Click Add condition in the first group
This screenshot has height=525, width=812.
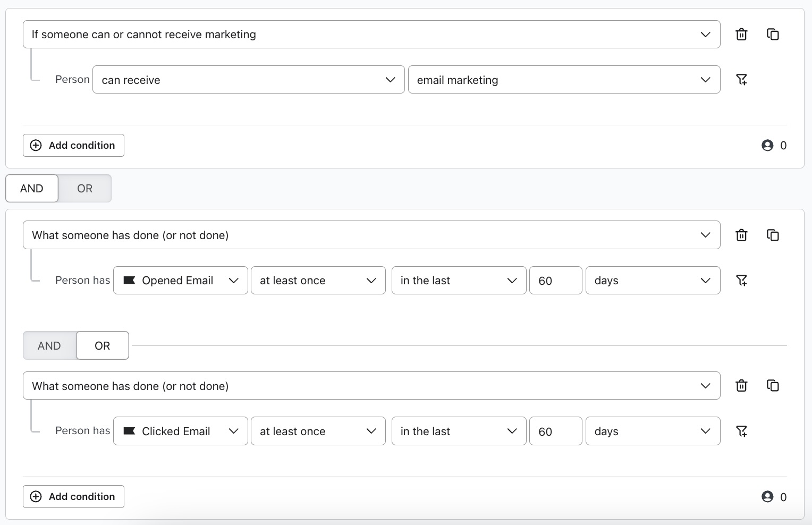click(x=73, y=145)
